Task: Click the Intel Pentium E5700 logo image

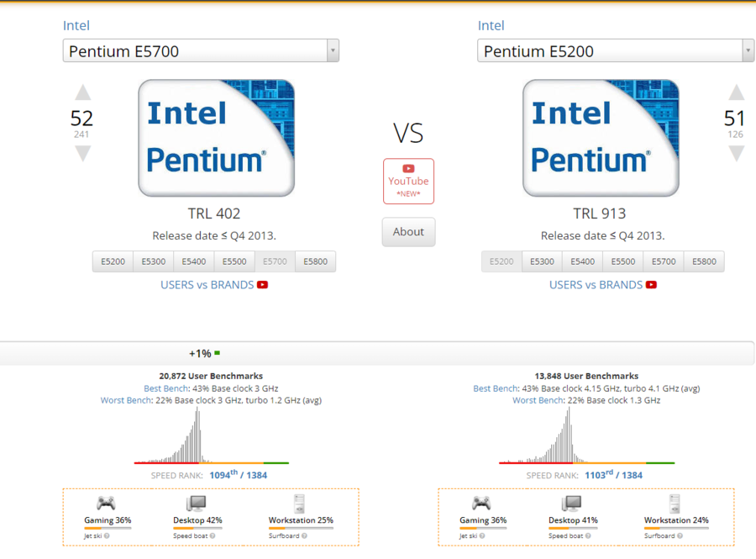Action: (x=216, y=138)
